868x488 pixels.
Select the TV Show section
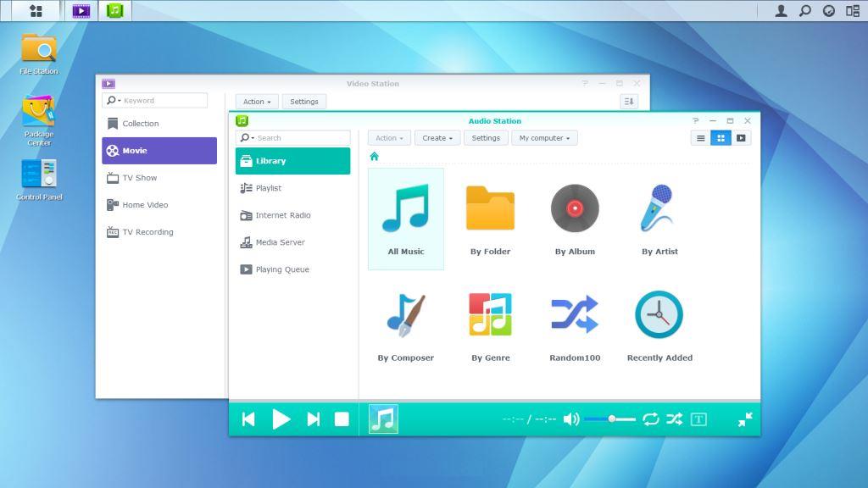coord(140,177)
